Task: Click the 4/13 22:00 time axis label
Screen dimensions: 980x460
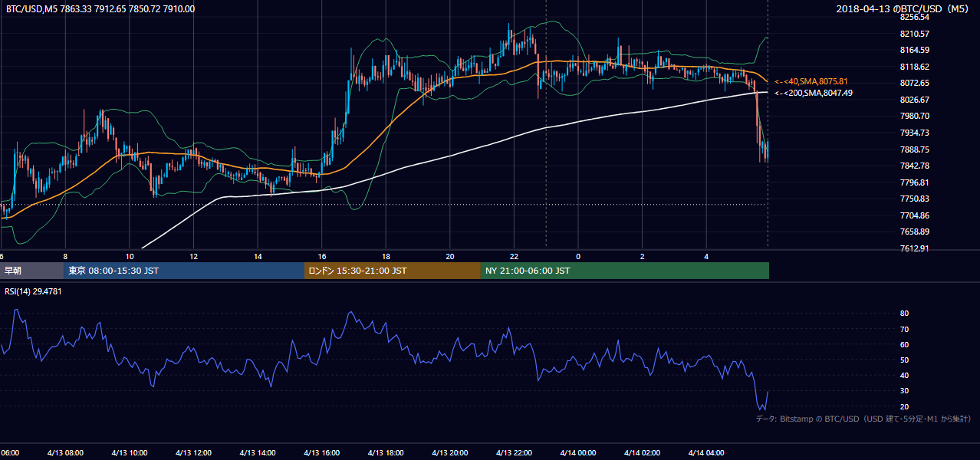Action: [x=514, y=453]
